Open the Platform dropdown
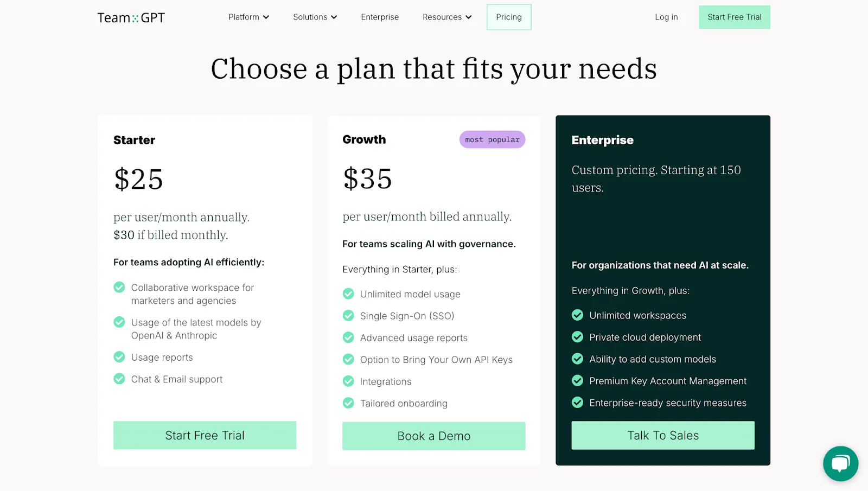This screenshot has height=491, width=868. point(248,17)
